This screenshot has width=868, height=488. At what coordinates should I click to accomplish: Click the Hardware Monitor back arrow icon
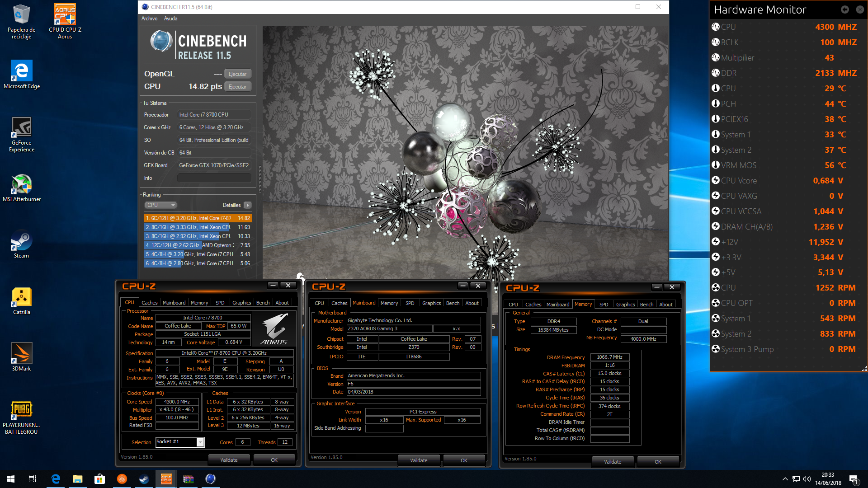[844, 9]
